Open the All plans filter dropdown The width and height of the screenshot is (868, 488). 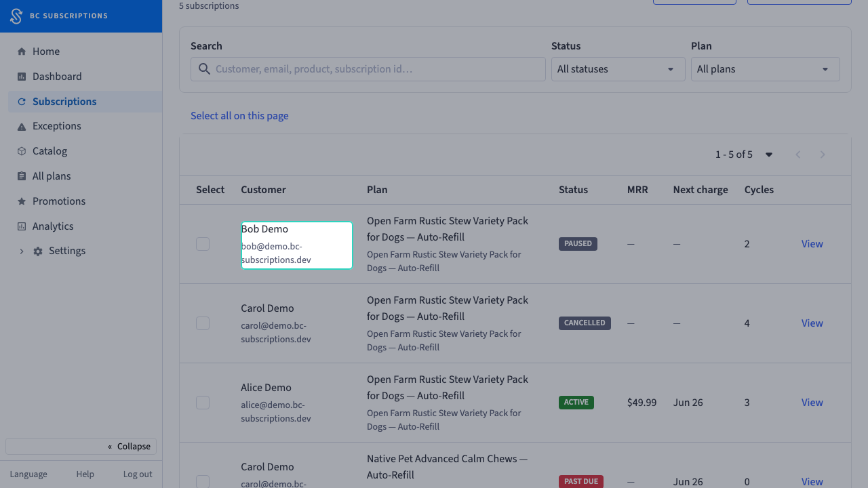766,69
